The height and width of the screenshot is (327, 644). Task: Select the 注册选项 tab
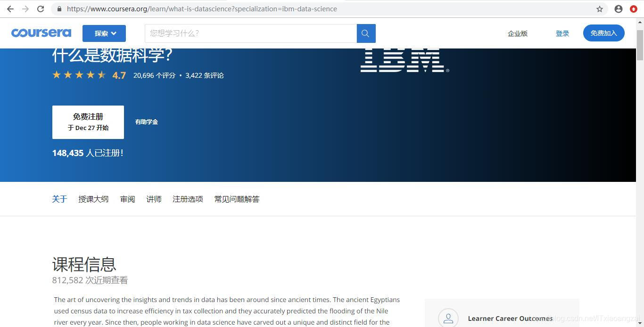tap(188, 199)
